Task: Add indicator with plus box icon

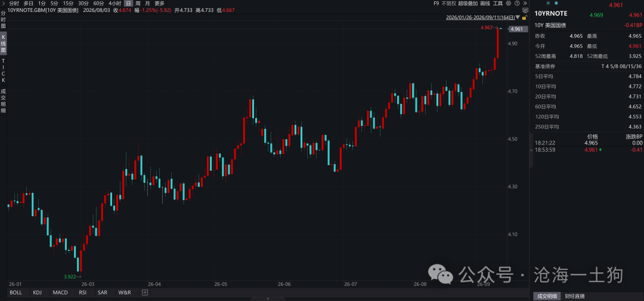Action: [x=144, y=293]
